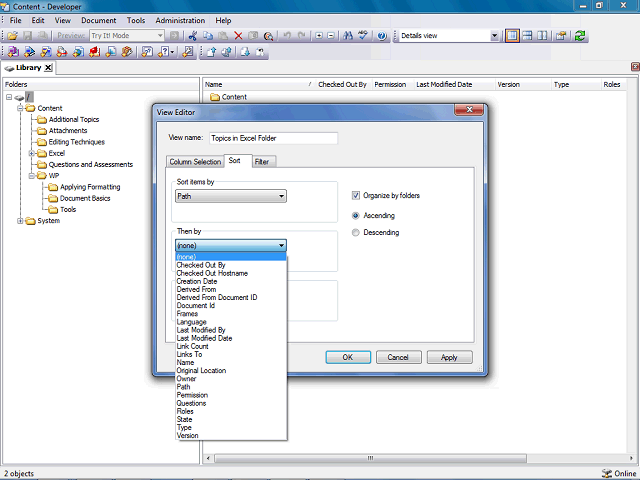Click the Apply button
Image resolution: width=640 pixels, height=480 pixels.
coord(449,357)
